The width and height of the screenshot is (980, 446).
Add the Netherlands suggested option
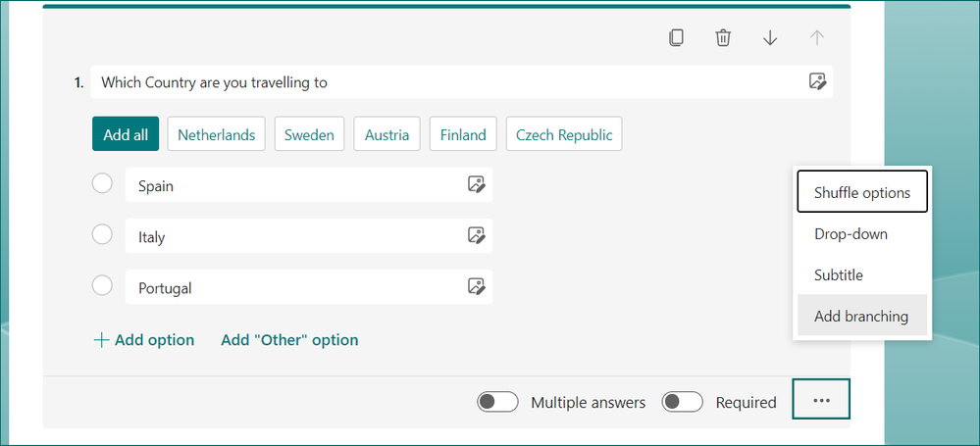point(216,135)
